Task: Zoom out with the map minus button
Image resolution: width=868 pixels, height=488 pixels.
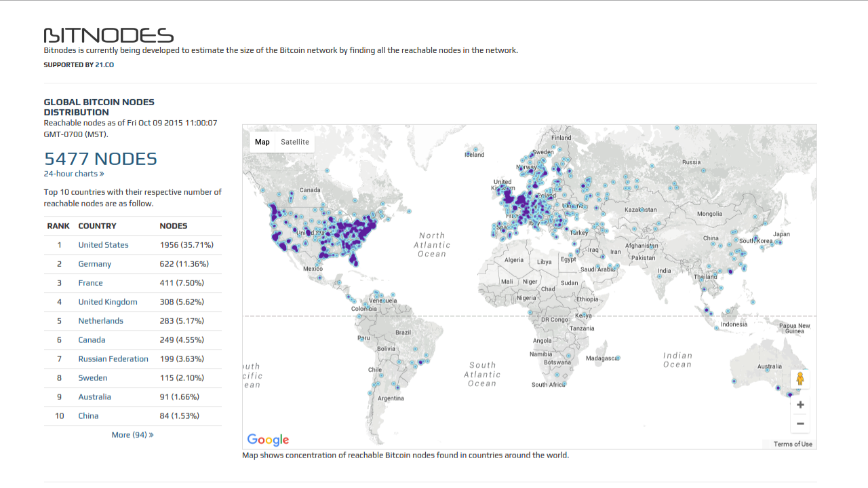Action: point(800,424)
